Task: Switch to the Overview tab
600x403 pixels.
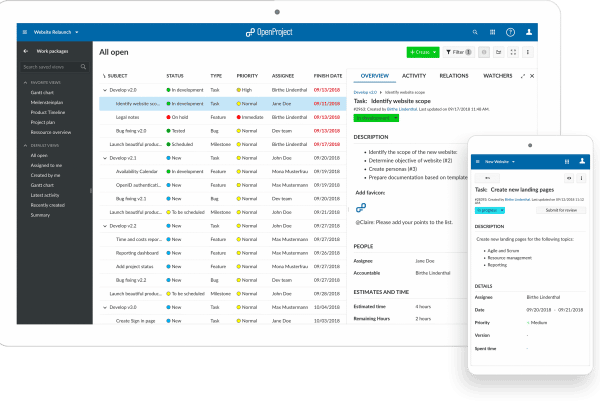Action: [375, 76]
